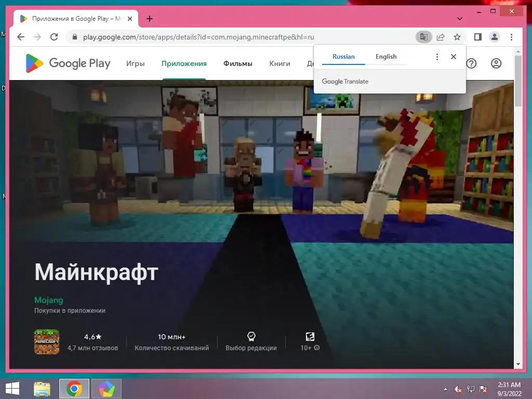Click 'Покупки в приложении' text
The width and height of the screenshot is (532, 399).
pyautogui.click(x=70, y=311)
